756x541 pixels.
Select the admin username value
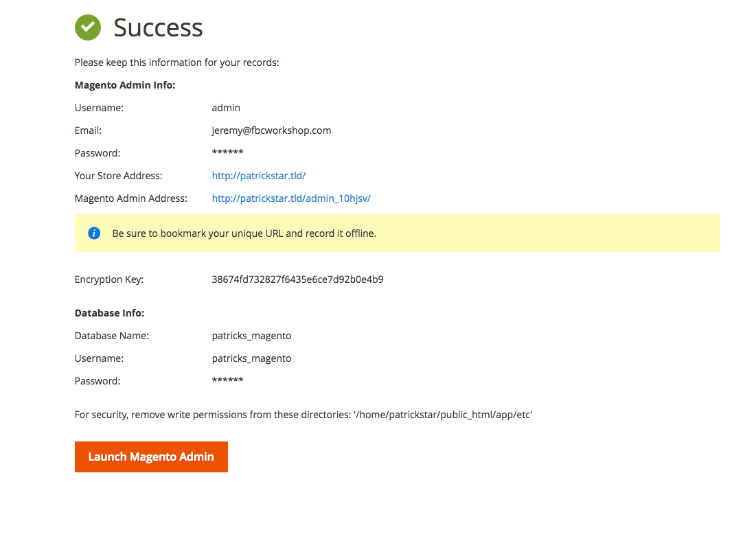click(226, 107)
